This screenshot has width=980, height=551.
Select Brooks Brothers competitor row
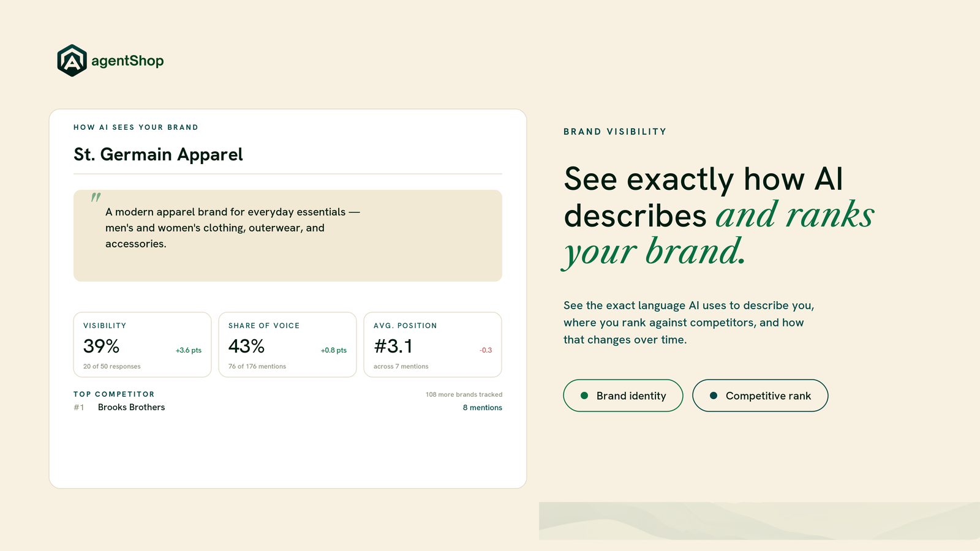coord(288,407)
